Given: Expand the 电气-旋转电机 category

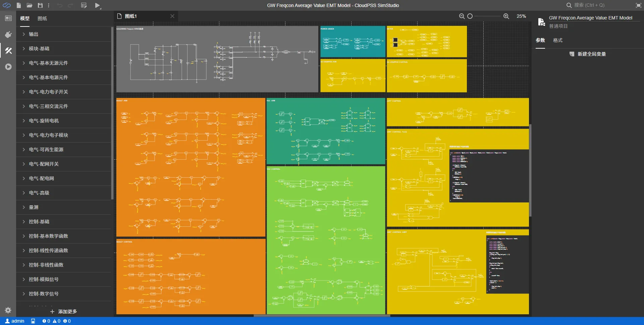Looking at the screenshot, I should [64, 121].
